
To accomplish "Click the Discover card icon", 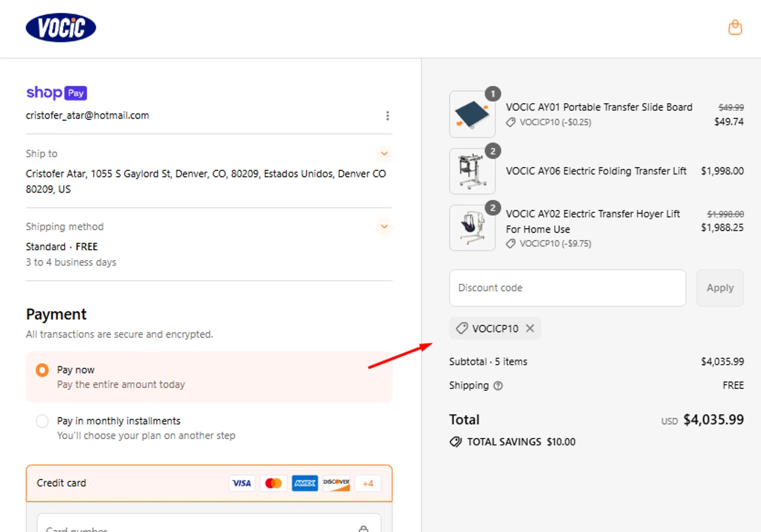I will 336,483.
